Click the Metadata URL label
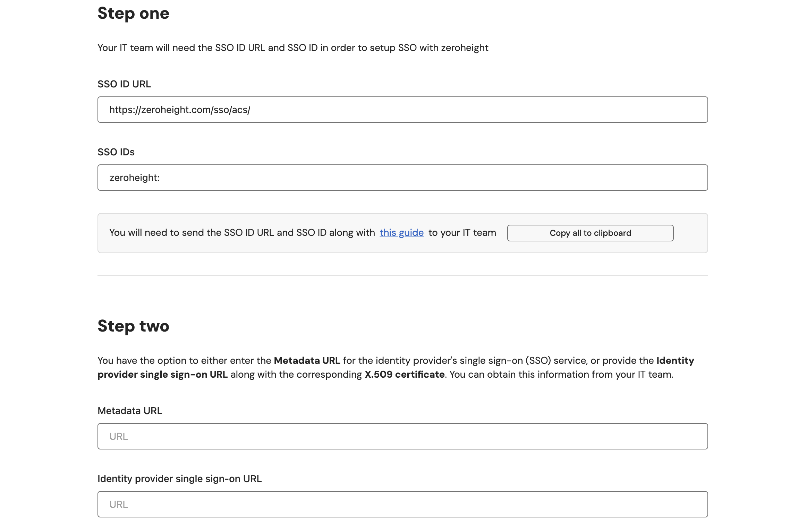This screenshot has width=807, height=532. point(129,411)
